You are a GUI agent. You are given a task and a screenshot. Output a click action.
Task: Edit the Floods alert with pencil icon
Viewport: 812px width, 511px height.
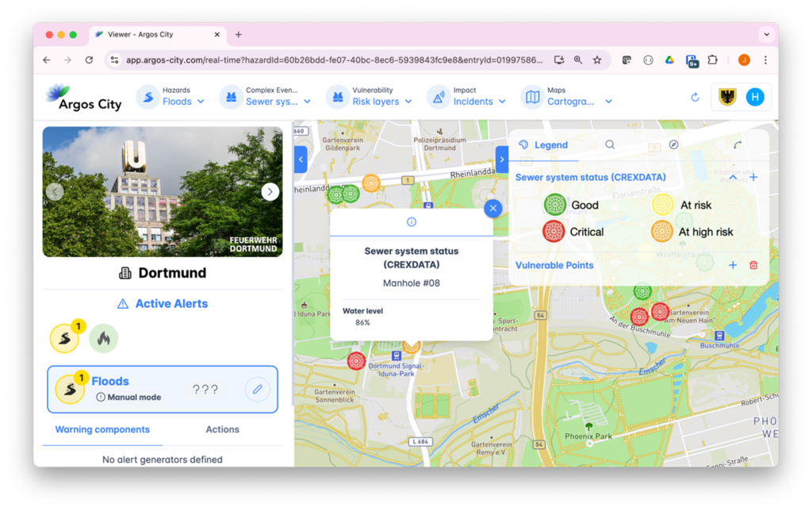[257, 390]
